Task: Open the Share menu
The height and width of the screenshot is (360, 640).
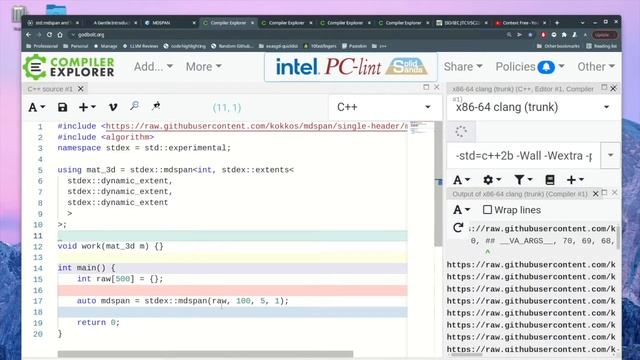Action: pyautogui.click(x=463, y=67)
